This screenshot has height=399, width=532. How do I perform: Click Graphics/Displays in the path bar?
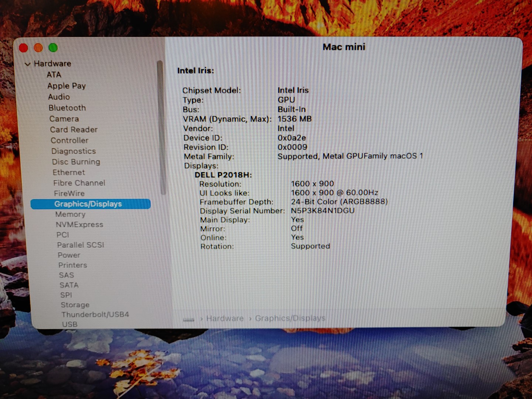[x=290, y=318]
